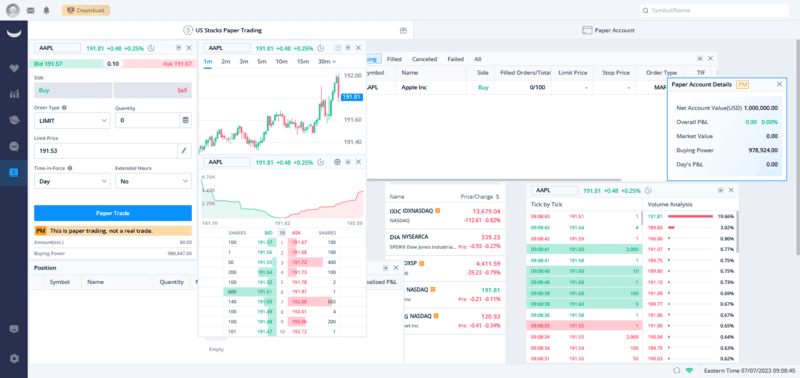Image resolution: width=800 pixels, height=378 pixels.
Task: Open the planet explore icon in sidebar
Action: coord(14,120)
